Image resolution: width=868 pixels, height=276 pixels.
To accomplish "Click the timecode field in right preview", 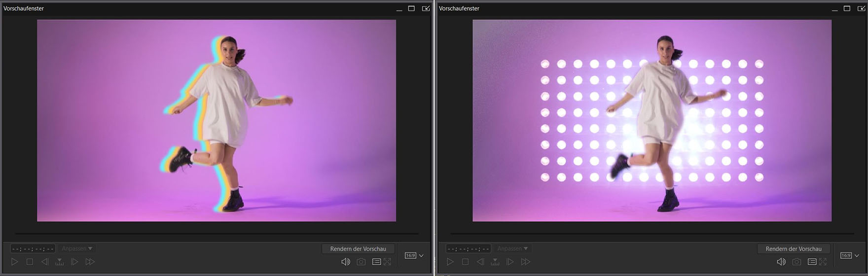I will (468, 249).
